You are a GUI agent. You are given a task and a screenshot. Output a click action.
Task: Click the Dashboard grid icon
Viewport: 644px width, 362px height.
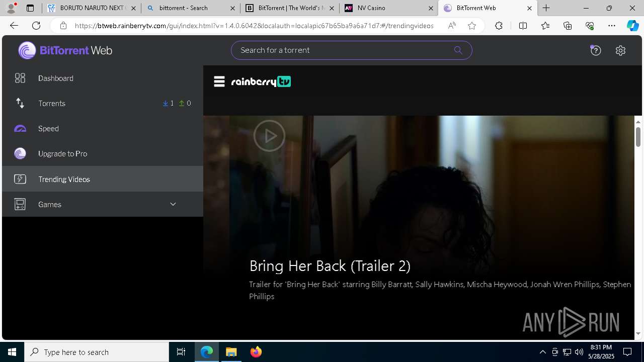pos(20,78)
